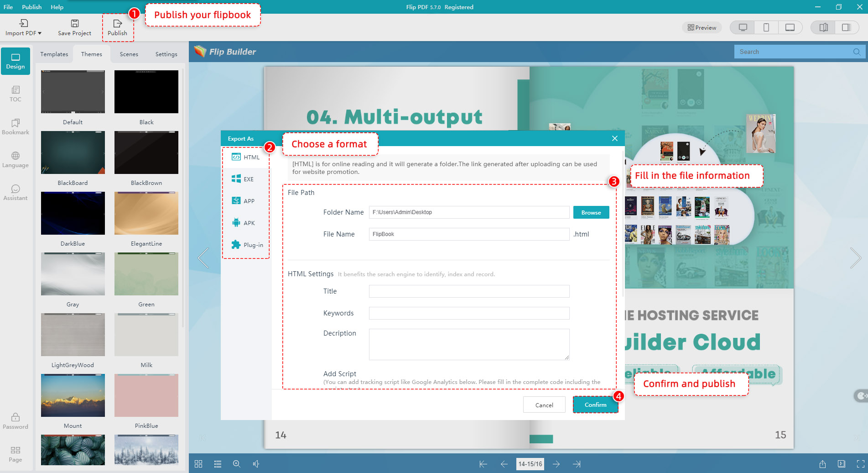The image size is (868, 473).
Task: Choose the Plug-in export option
Action: 247,245
